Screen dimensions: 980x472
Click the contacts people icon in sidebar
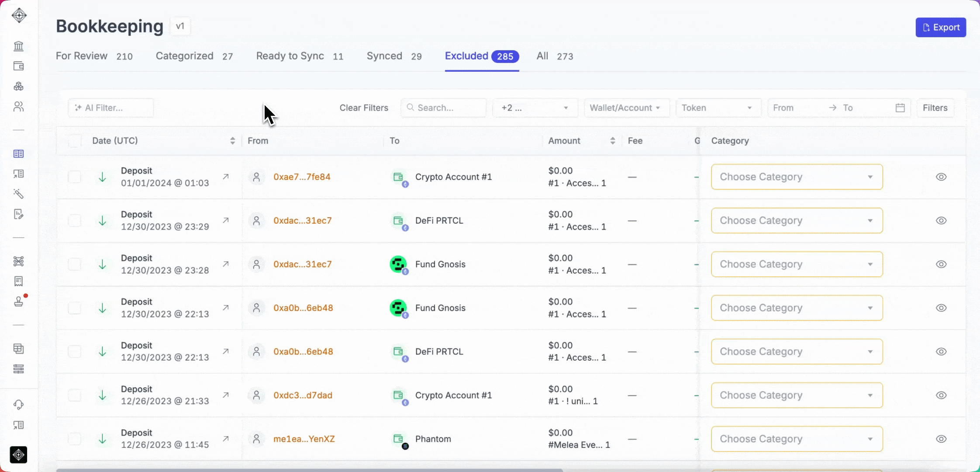[18, 107]
